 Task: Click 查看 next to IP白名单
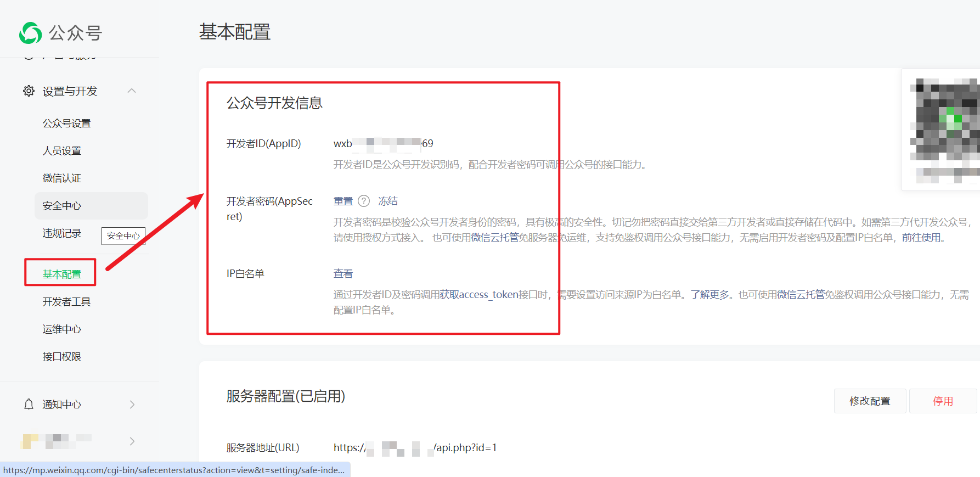pyautogui.click(x=343, y=273)
